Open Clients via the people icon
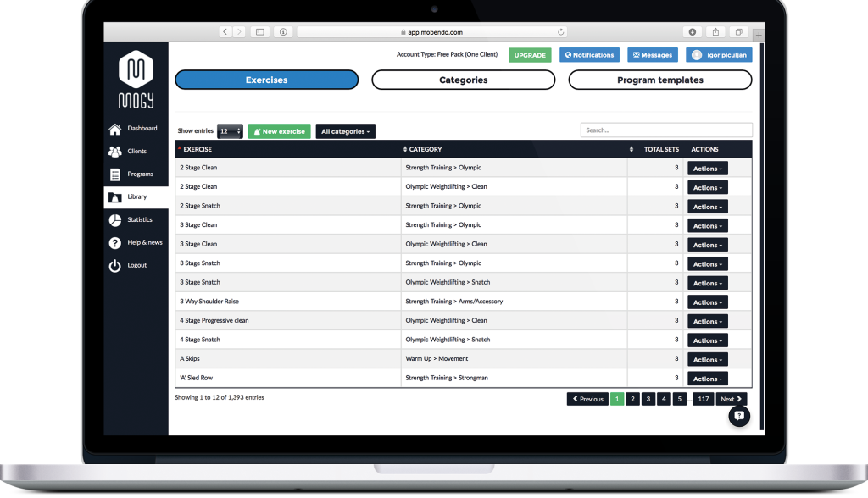 115,152
